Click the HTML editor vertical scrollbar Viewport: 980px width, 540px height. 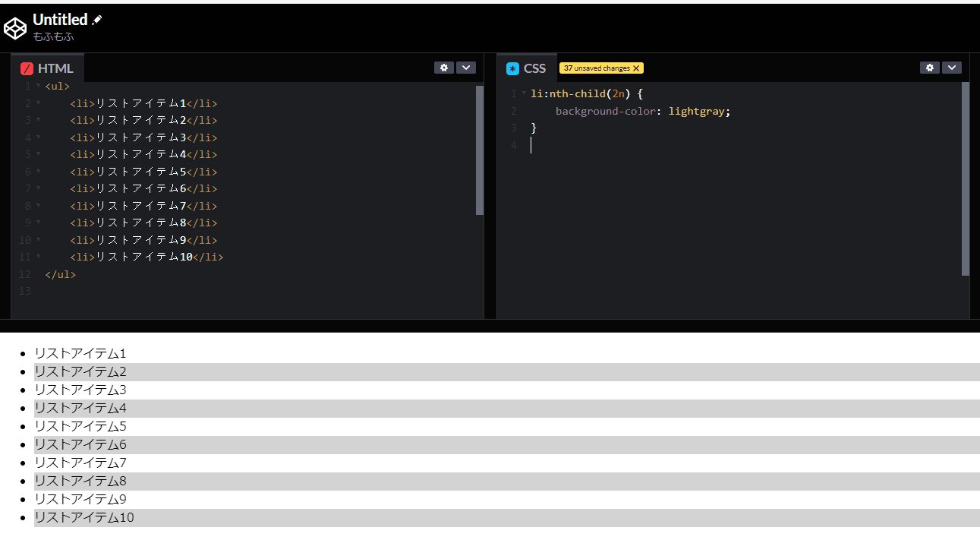coord(479,150)
